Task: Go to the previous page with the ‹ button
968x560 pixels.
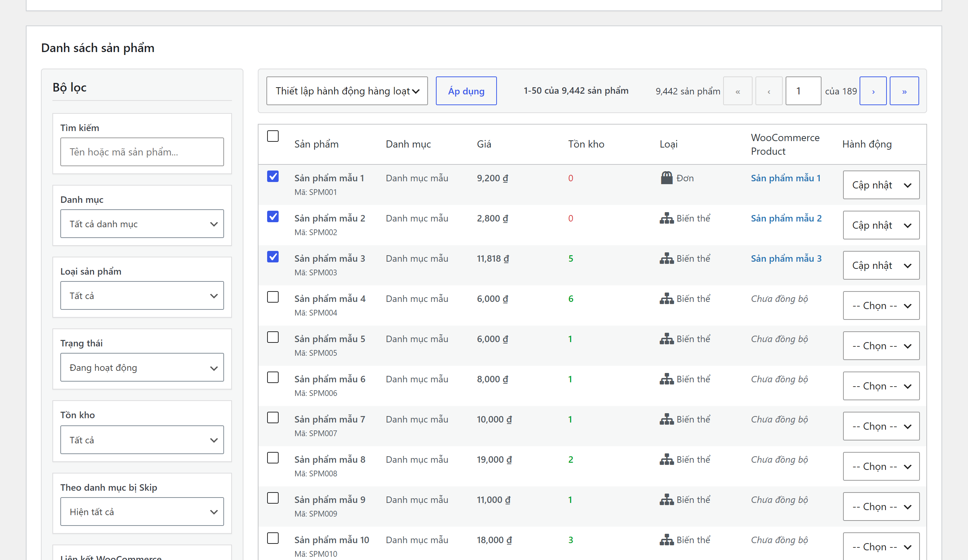Action: coord(769,91)
